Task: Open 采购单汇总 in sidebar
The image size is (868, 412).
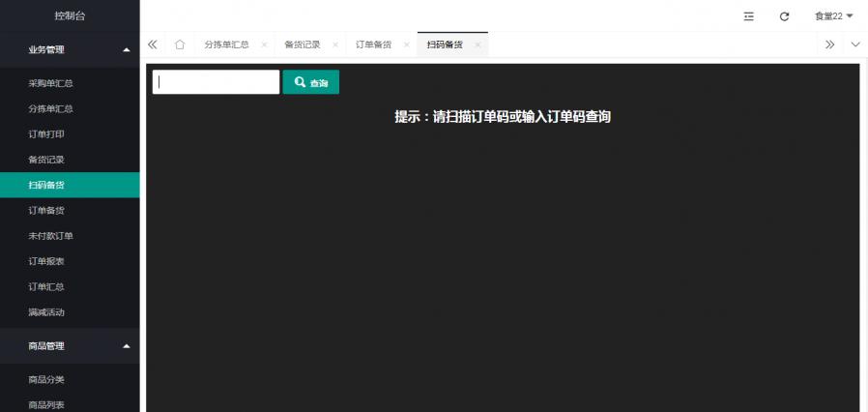Action: [51, 84]
